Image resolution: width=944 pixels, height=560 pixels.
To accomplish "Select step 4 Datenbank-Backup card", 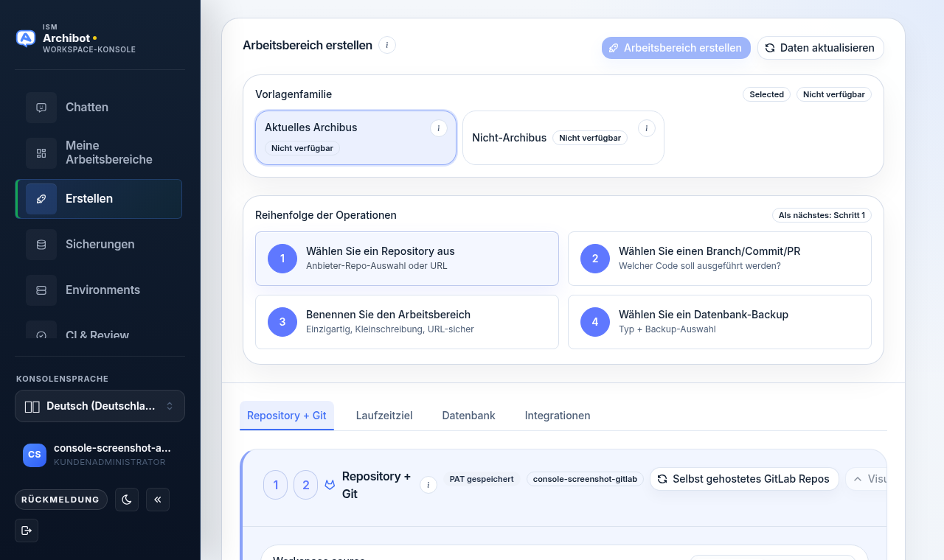I will 720,322.
